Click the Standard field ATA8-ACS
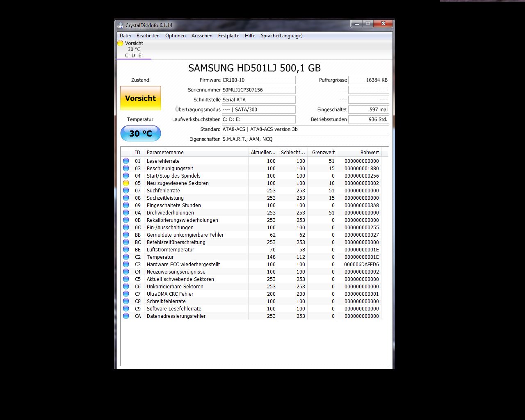This screenshot has height=420, width=525. click(305, 129)
